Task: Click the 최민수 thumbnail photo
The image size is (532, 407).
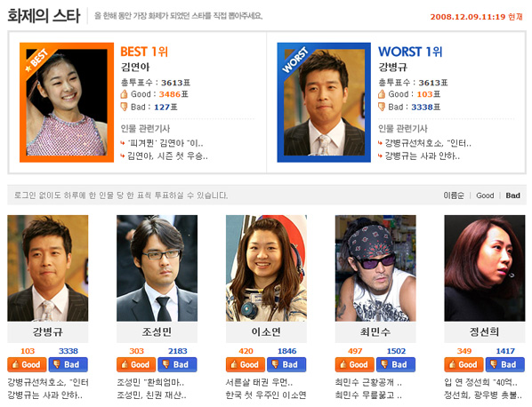Action: pyautogui.click(x=375, y=268)
